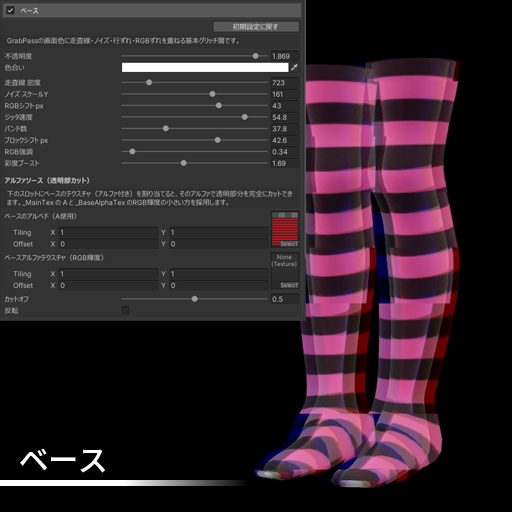Viewport: 512px width, 512px height.
Task: Click Select under ベースアルファテクスチャ slot
Action: click(289, 285)
